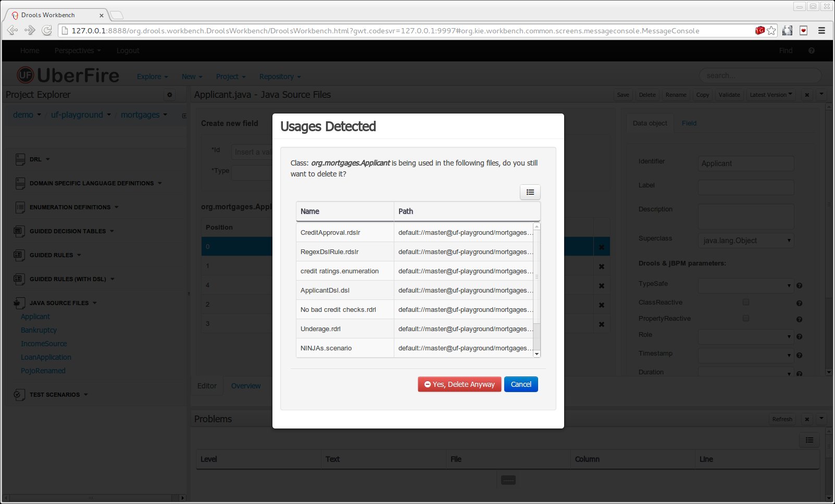Open the Superclass java.lang.Object dropdown
This screenshot has width=835, height=504.
745,241
